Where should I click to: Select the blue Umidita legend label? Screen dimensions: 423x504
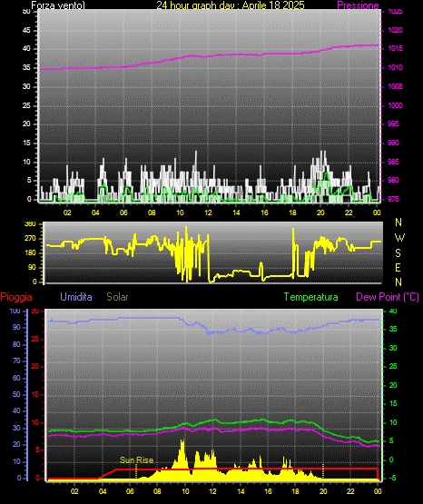(76, 297)
